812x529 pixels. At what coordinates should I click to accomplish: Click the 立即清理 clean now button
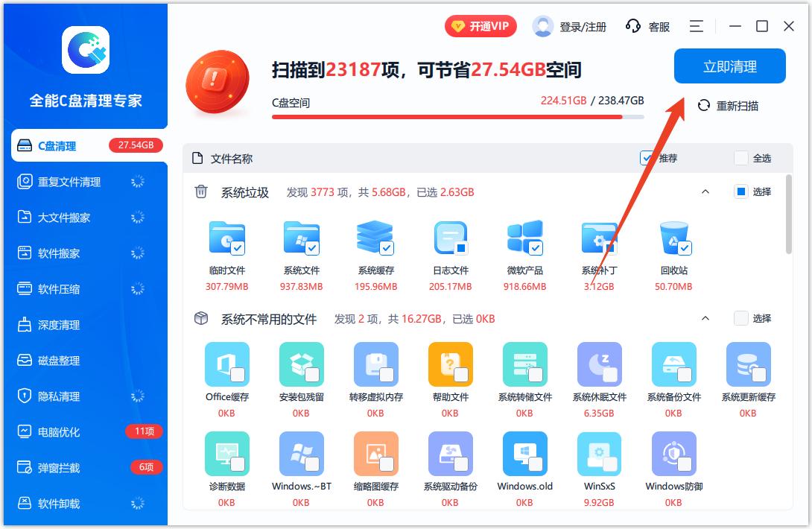731,66
